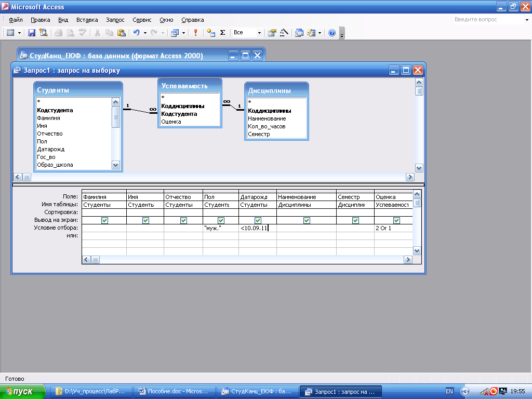Open the Окно menu

point(166,20)
